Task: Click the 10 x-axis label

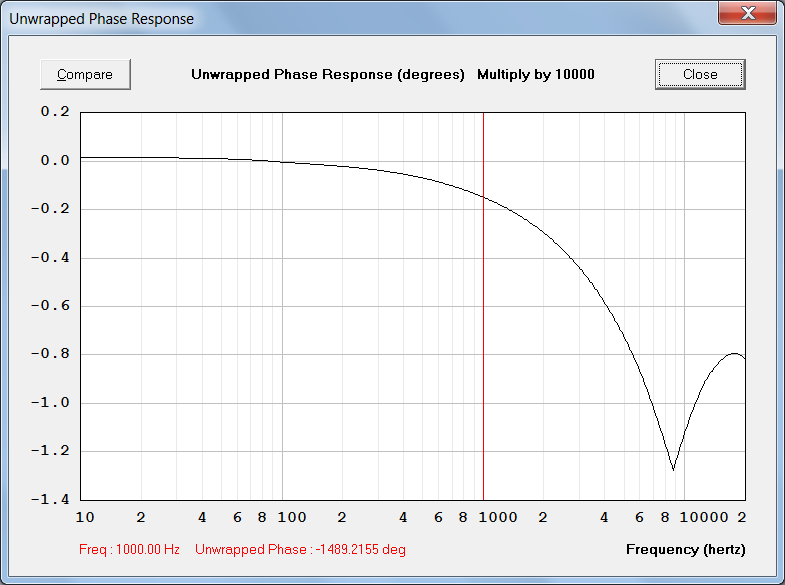Action: 85,517
